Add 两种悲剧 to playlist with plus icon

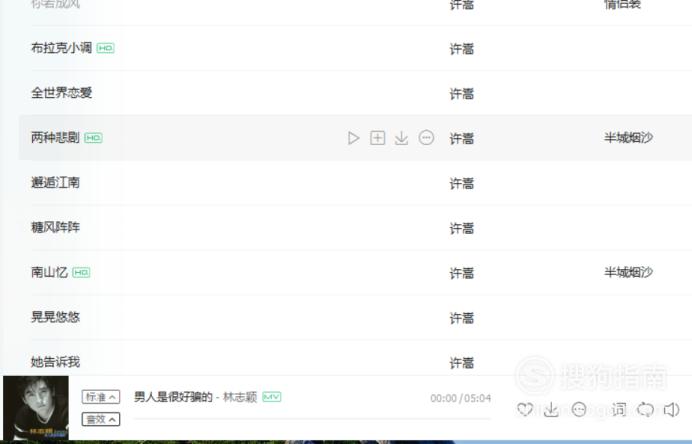377,138
